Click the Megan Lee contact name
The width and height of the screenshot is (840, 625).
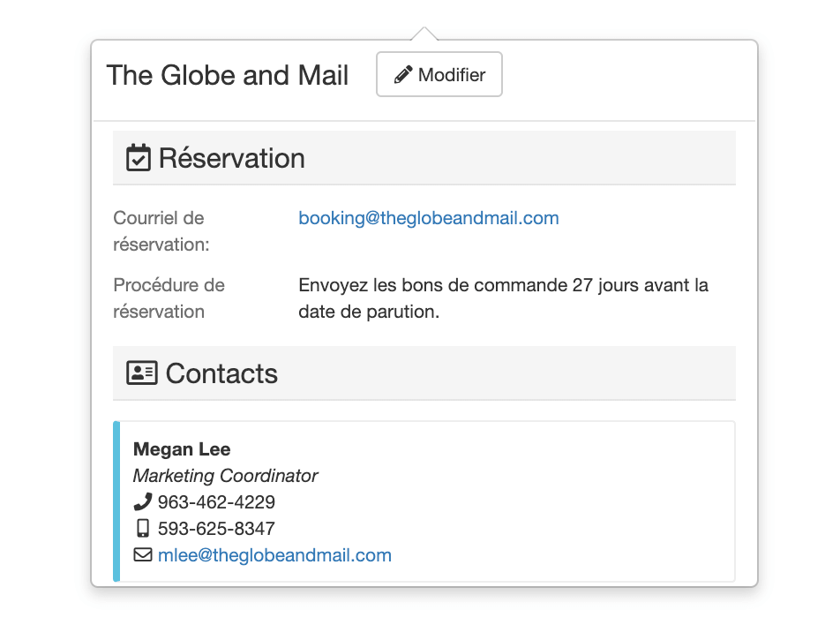[x=182, y=449]
